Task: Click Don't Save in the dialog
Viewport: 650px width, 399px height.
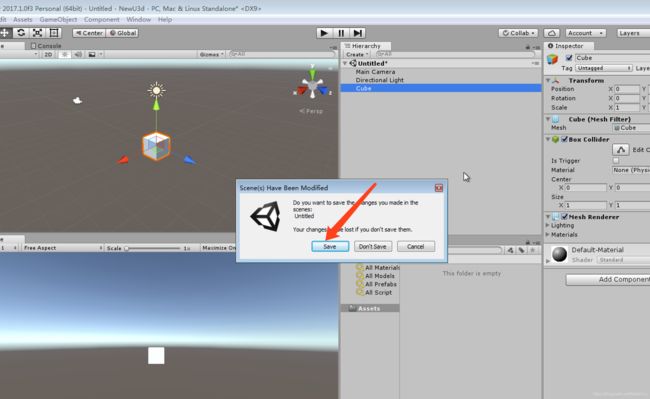Action: [373, 247]
